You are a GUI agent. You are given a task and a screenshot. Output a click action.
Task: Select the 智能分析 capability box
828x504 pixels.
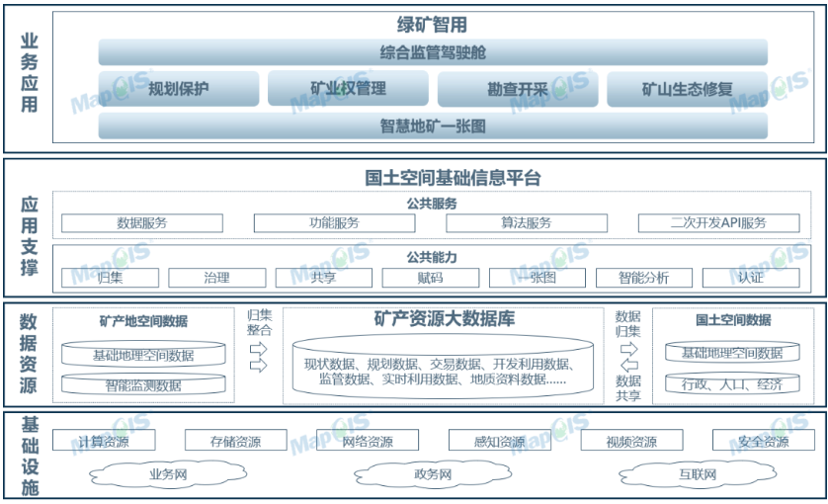pyautogui.click(x=644, y=278)
